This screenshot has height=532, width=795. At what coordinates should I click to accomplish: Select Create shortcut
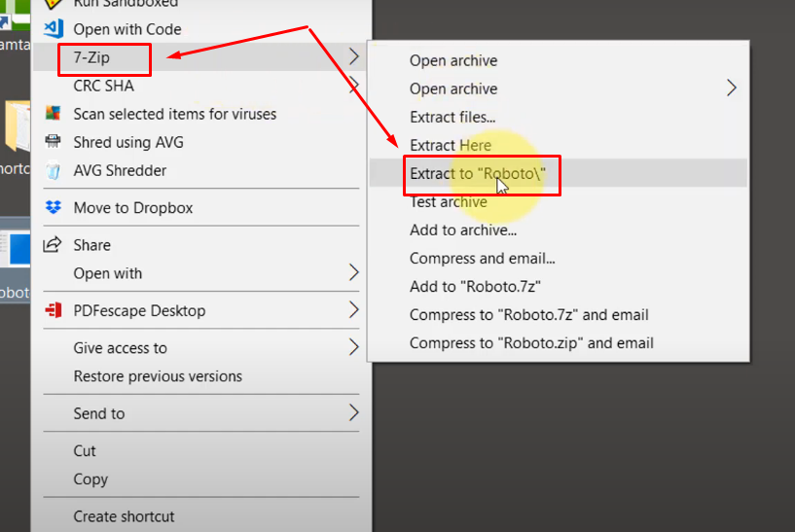[124, 516]
